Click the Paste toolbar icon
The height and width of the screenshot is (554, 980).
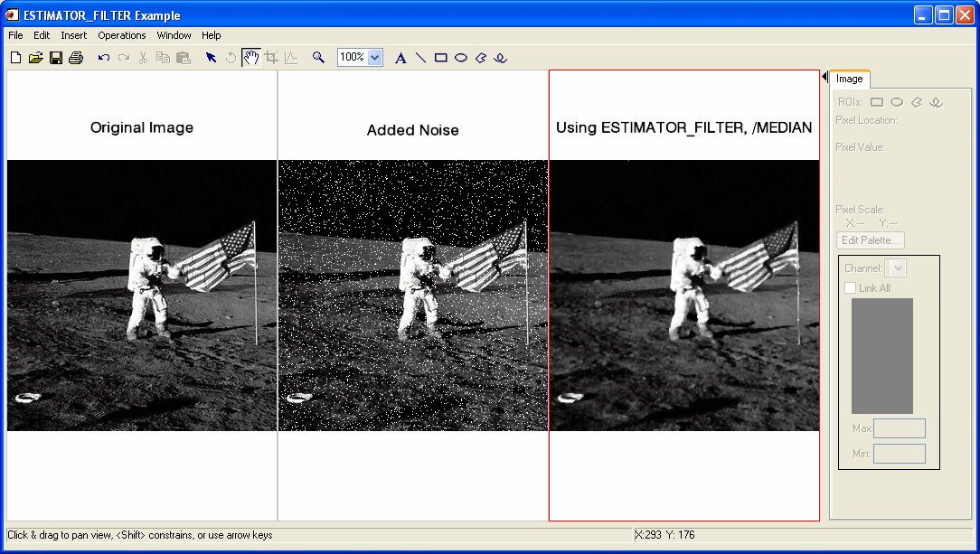click(x=184, y=58)
